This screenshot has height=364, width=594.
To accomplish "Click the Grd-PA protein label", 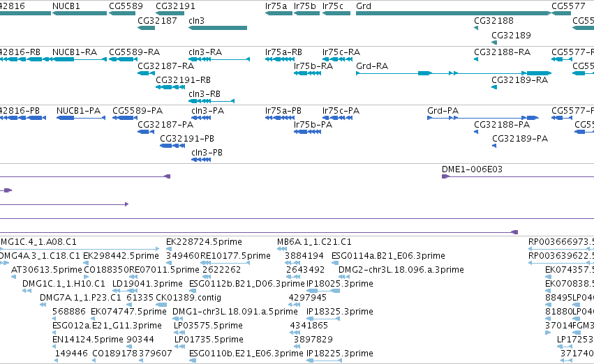I will [443, 110].
